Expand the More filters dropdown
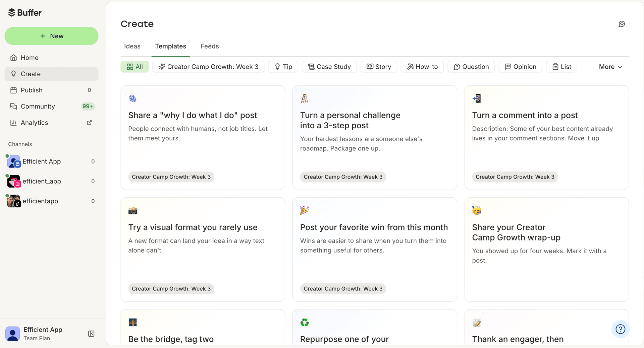 (x=610, y=67)
